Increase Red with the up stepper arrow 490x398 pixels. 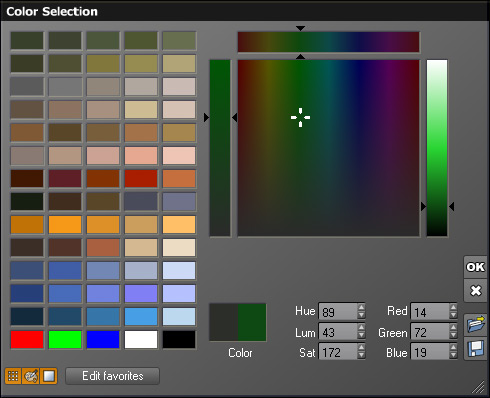(x=453, y=308)
